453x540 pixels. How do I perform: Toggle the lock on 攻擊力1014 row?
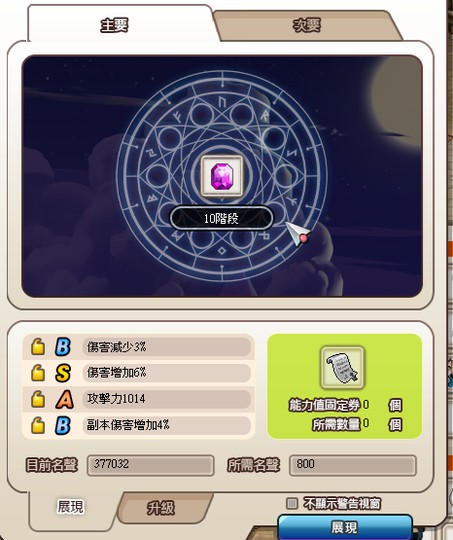click(38, 399)
